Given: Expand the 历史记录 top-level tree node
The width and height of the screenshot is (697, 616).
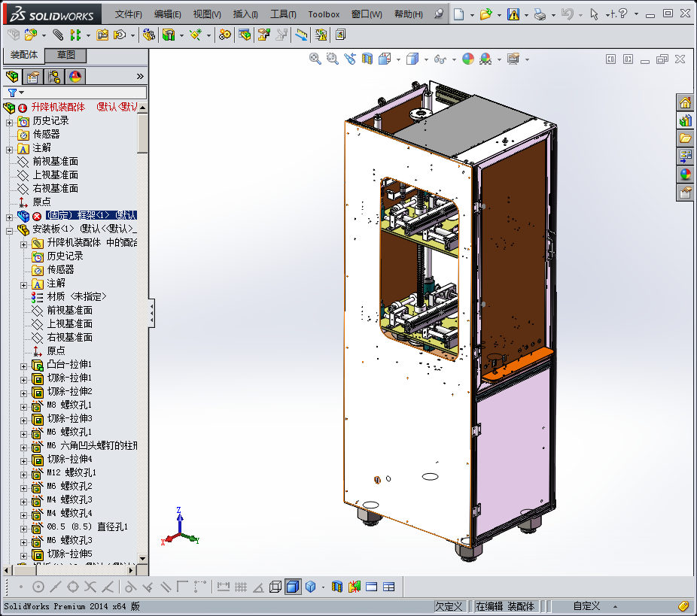Looking at the screenshot, I should tap(9, 123).
